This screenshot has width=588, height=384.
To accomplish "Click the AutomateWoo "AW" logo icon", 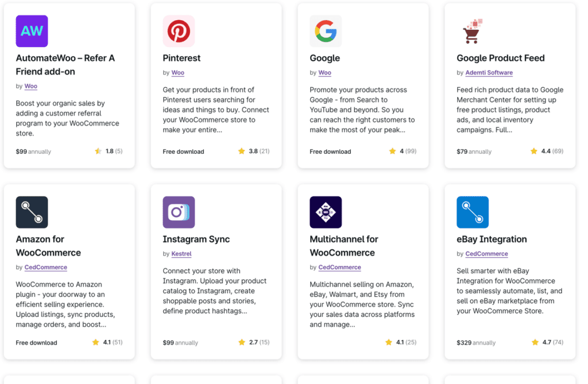I will (32, 30).
